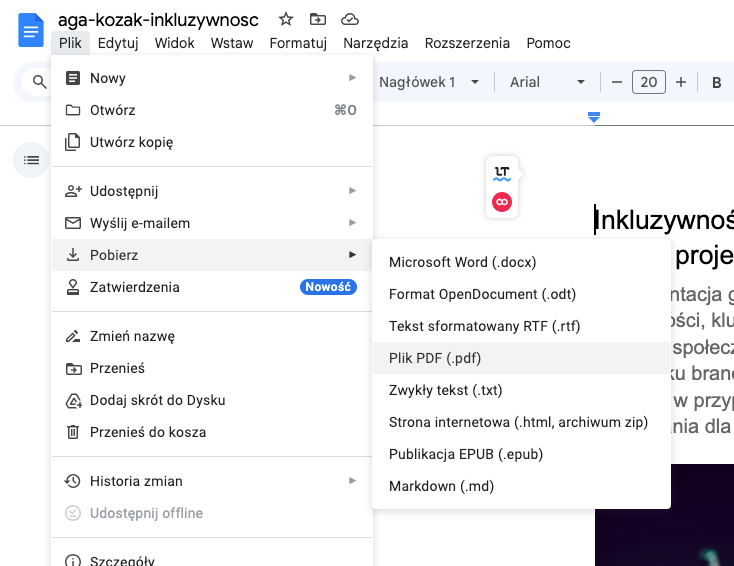Open the Arial font dropdown
Screen dimensions: 734x566
547,83
